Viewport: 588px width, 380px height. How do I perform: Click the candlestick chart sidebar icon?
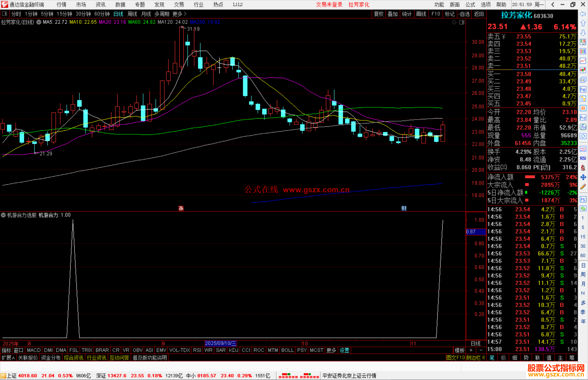[583, 70]
